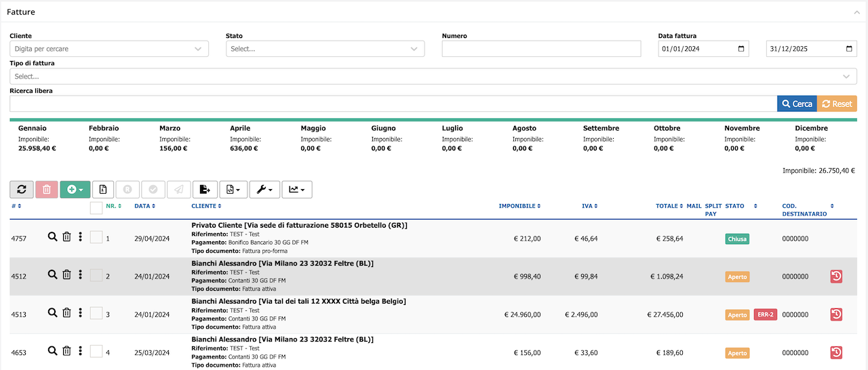
Task: Open the wrench tools dropdown
Action: (x=264, y=190)
